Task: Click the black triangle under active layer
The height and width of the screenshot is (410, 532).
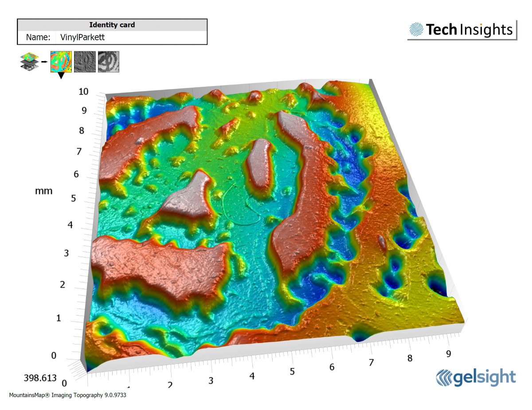Action: point(61,76)
